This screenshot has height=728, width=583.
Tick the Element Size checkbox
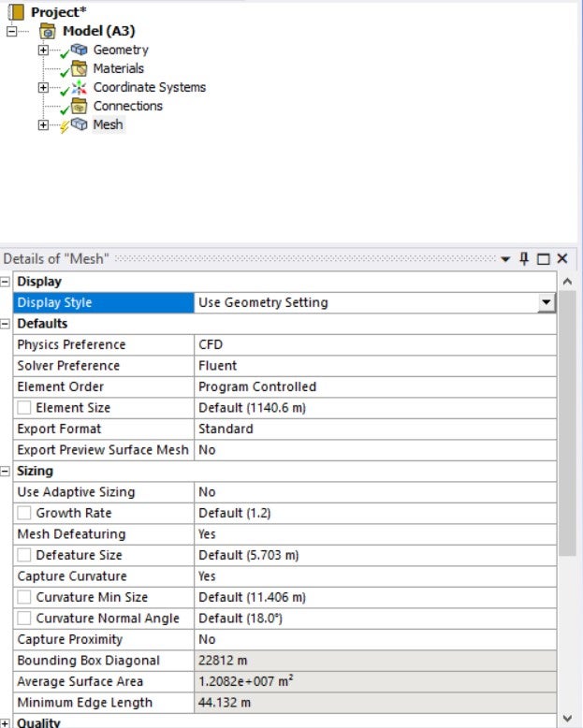pos(24,408)
